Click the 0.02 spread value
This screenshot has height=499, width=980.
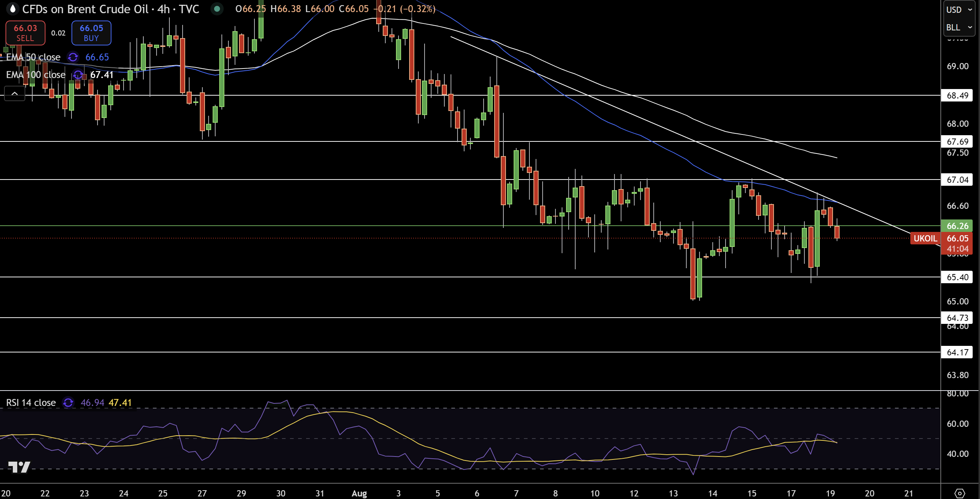(58, 33)
